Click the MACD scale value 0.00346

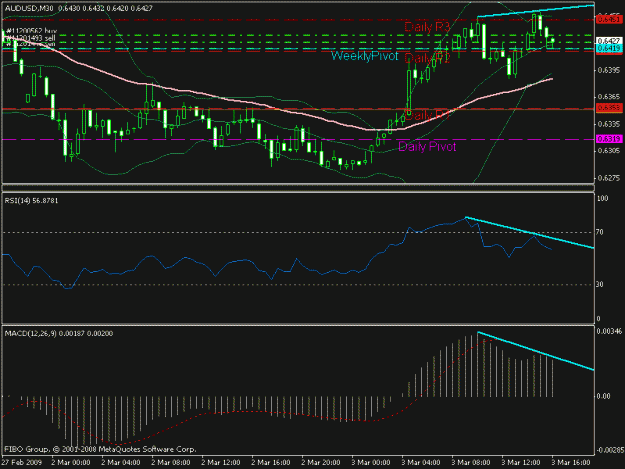coord(609,331)
